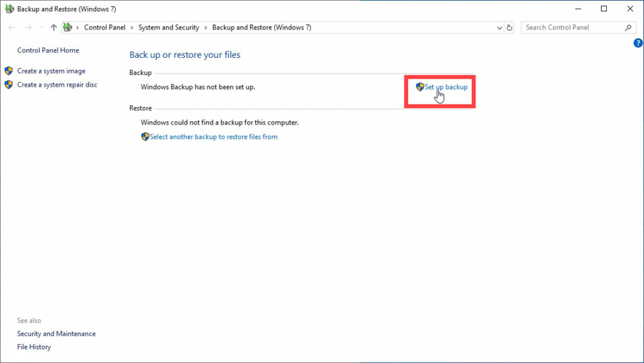Click the Set up backup link
The width and height of the screenshot is (644, 363).
(446, 87)
